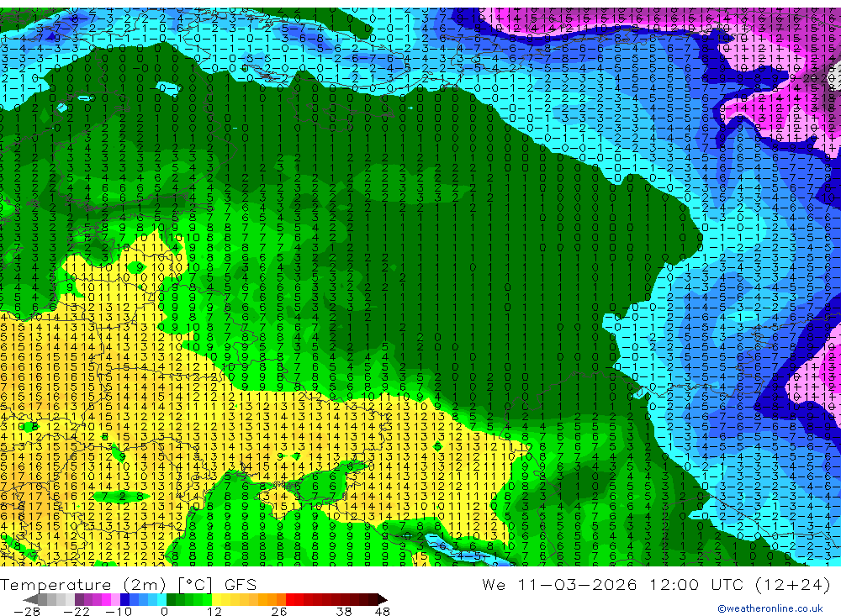Select the bright red legend swatch
Viewport: 841px width, 616px height.
(x=289, y=600)
